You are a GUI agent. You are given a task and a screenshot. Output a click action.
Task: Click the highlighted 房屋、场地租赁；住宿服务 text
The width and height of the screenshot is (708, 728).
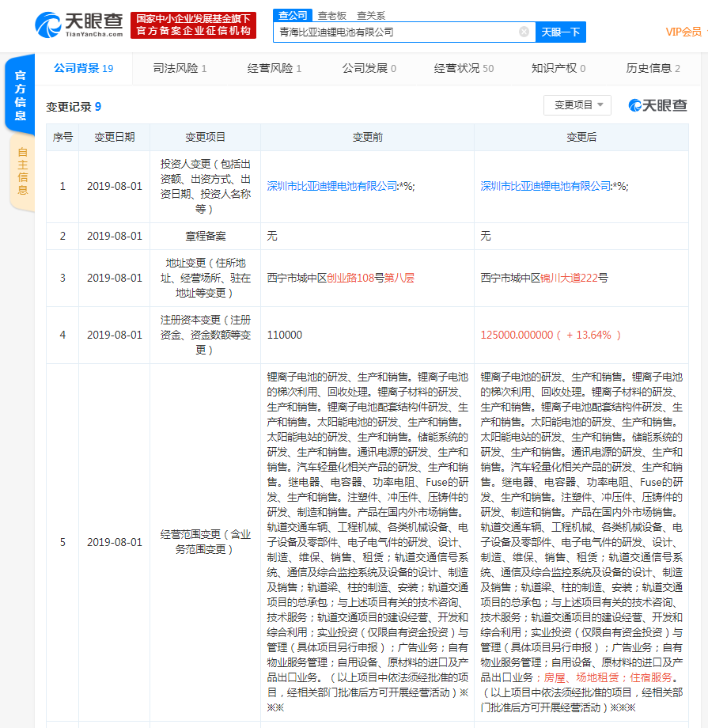pyautogui.click(x=608, y=677)
